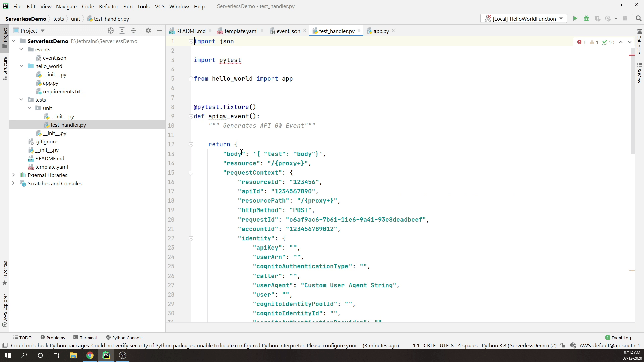The height and width of the screenshot is (362, 644).
Task: Click Collapse All in the Project panel
Action: pos(133,31)
